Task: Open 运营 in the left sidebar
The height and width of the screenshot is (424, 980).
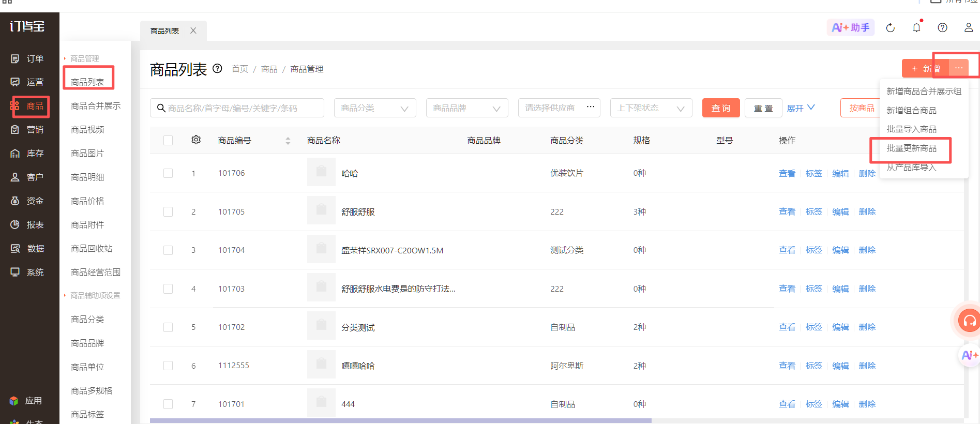Action: 27,82
